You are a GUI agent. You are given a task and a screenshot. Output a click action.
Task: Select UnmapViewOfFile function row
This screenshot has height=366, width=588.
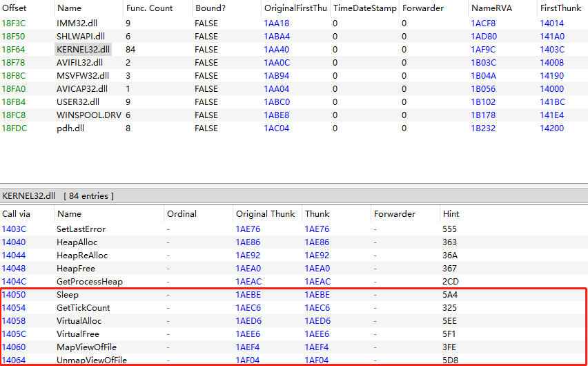pos(294,360)
